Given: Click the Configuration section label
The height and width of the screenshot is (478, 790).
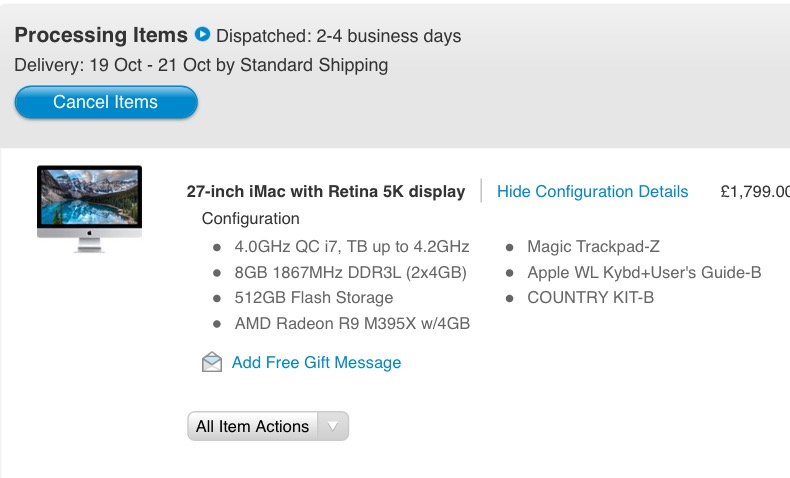Looking at the screenshot, I should [x=250, y=218].
